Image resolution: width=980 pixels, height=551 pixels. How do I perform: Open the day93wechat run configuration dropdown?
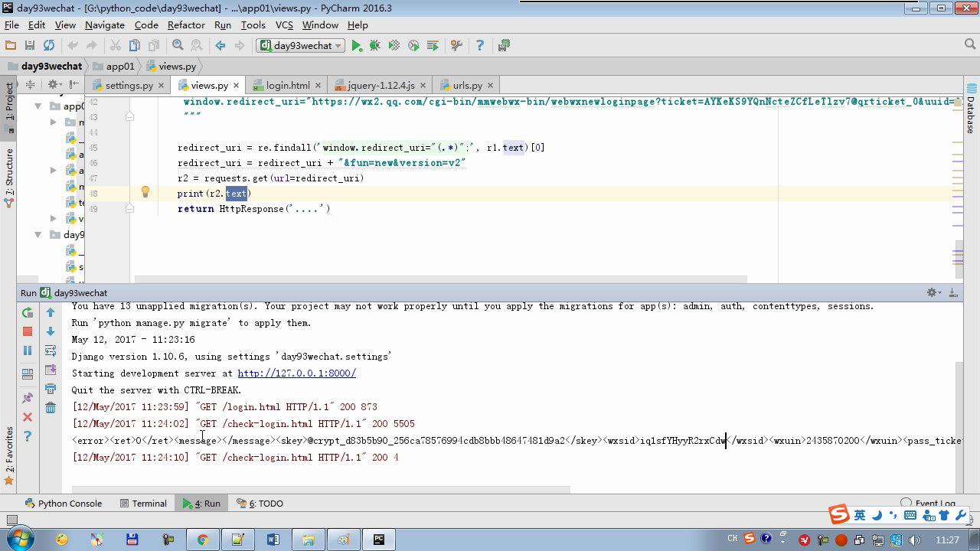coord(301,46)
